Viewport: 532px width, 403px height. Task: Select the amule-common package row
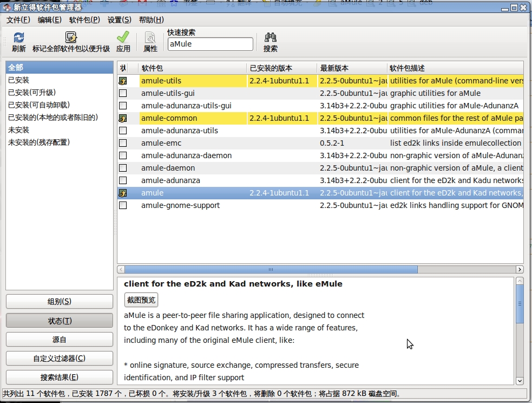coord(320,118)
